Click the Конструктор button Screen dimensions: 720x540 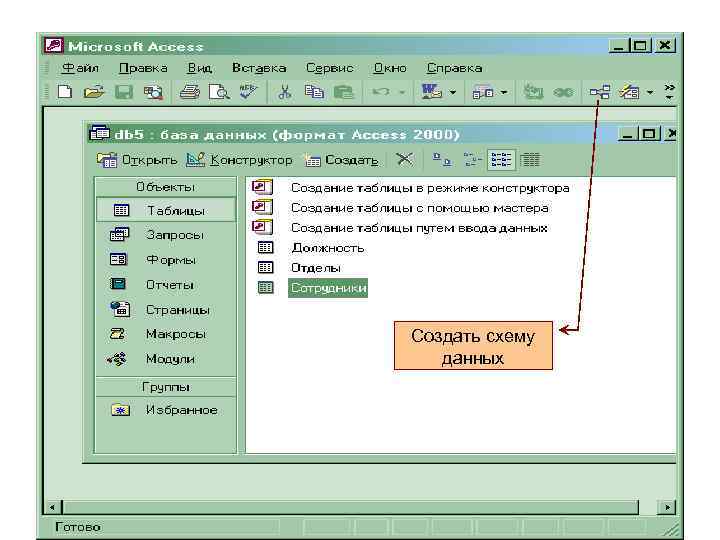[239, 160]
